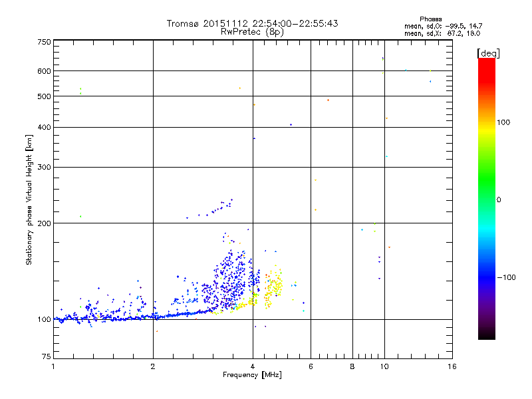This screenshot has width=532, height=399.
Task: Click height axis tick label "300"
Action: tap(44, 167)
